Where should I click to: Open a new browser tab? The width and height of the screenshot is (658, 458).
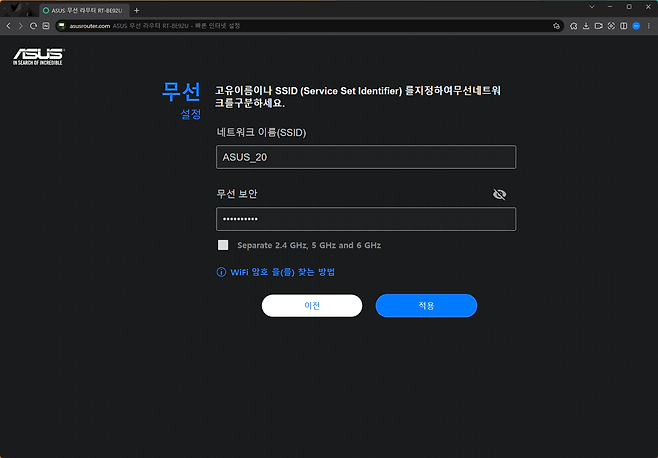pos(137,9)
